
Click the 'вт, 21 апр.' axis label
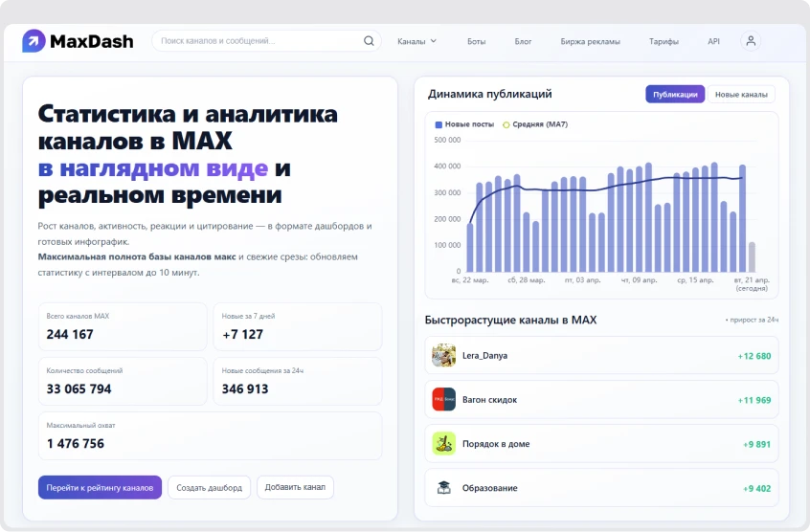pos(752,280)
